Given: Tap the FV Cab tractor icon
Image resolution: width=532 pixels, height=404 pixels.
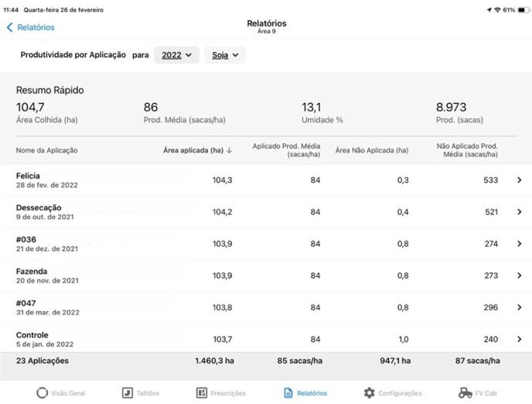Looking at the screenshot, I should 465,393.
